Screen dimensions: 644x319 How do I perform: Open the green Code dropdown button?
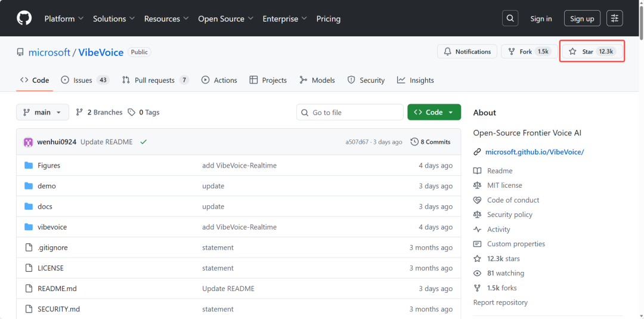434,112
